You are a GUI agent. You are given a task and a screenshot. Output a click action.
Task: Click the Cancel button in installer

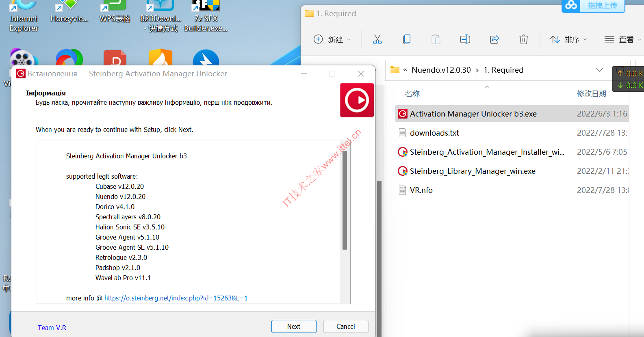point(346,326)
